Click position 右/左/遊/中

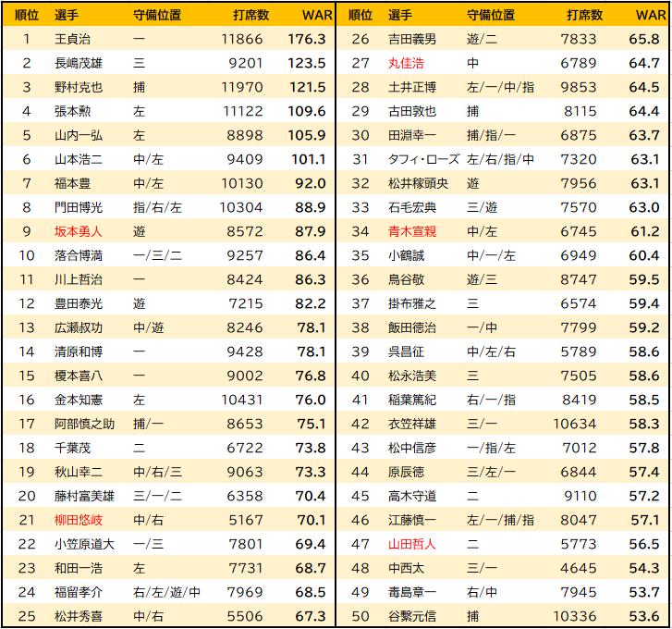(x=166, y=591)
